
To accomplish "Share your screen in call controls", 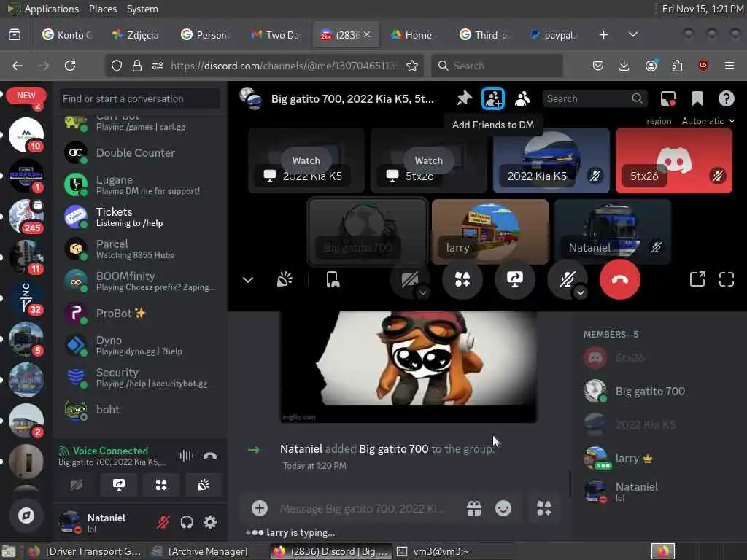I will click(514, 279).
